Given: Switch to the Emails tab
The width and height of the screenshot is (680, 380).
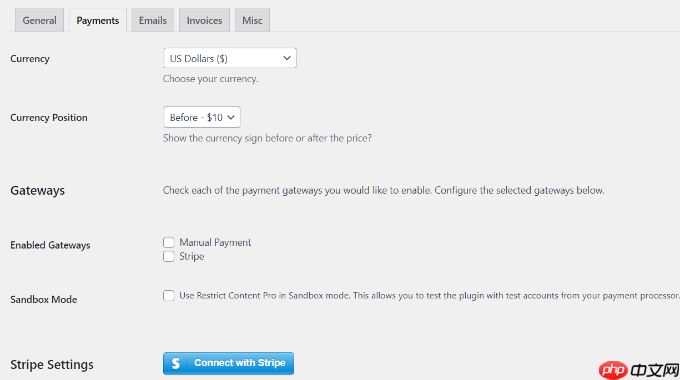Looking at the screenshot, I should click(153, 20).
